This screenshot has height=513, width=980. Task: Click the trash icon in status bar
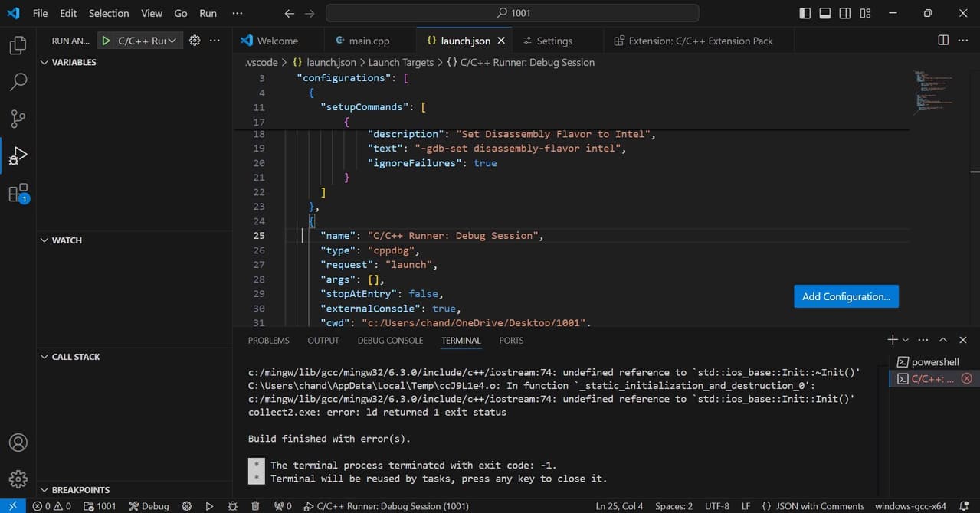tap(256, 506)
